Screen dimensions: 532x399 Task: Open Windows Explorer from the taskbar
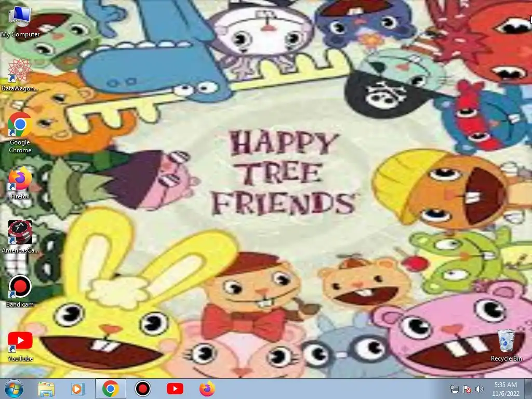click(46, 389)
